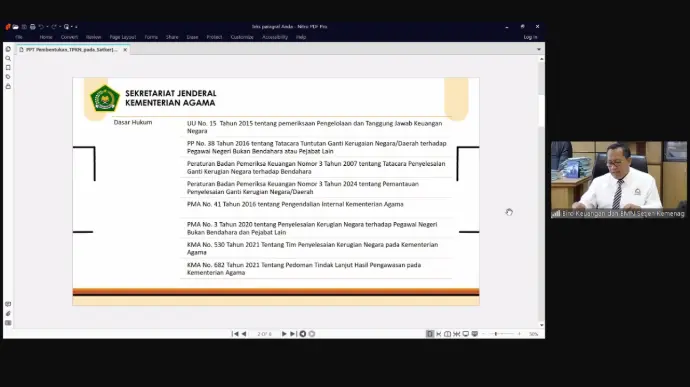Toggle single page view mode
This screenshot has width=690, height=387.
[x=430, y=334]
